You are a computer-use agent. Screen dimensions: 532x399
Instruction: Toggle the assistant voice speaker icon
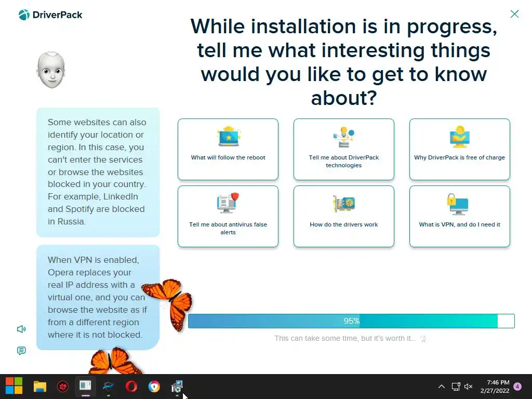pos(21,329)
